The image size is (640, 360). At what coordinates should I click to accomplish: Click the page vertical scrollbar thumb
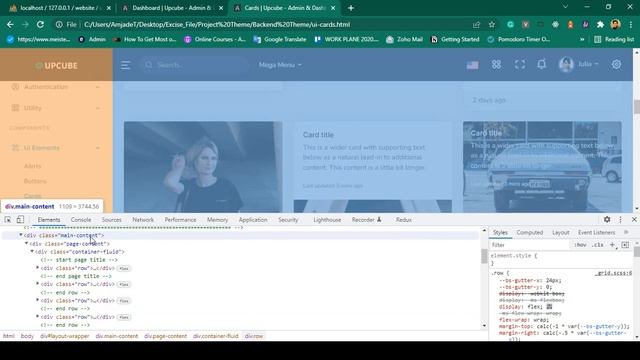coord(636,107)
